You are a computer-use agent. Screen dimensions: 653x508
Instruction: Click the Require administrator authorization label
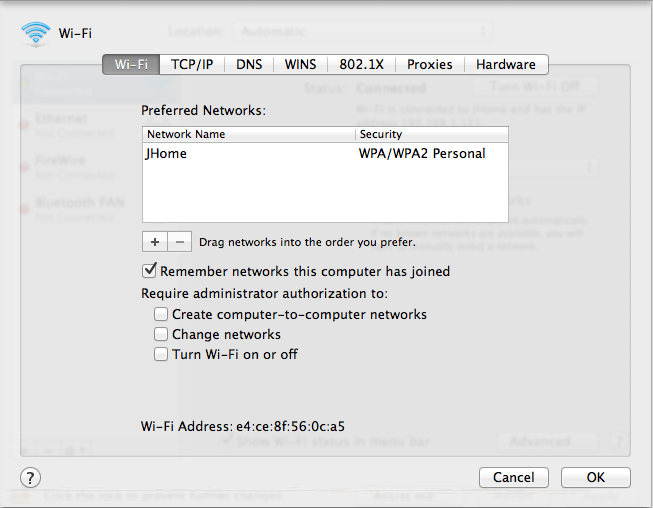[264, 294]
